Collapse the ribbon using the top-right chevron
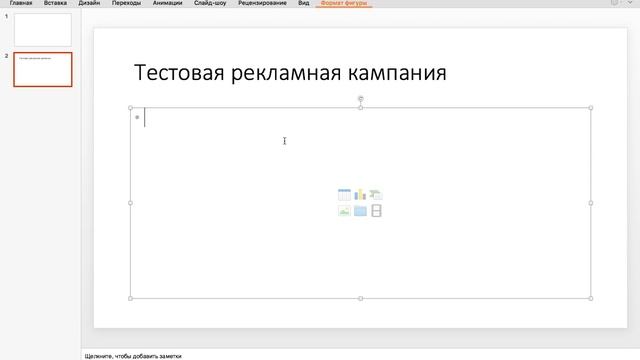The image size is (640, 360). pos(630,3)
